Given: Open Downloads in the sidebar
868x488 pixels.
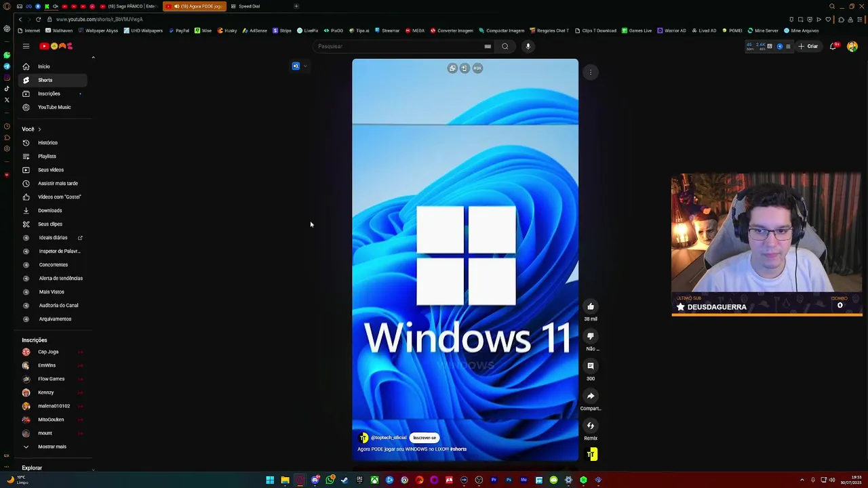Looking at the screenshot, I should tap(52, 210).
